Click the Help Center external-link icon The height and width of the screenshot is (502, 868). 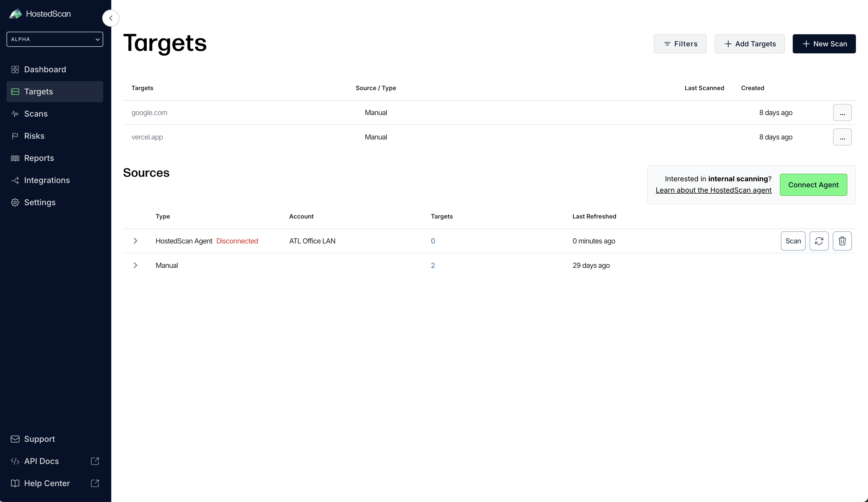pyautogui.click(x=95, y=483)
